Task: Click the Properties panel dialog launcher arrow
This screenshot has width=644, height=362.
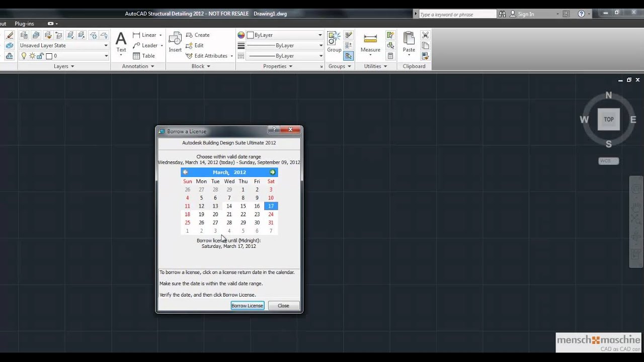Action: [321, 66]
